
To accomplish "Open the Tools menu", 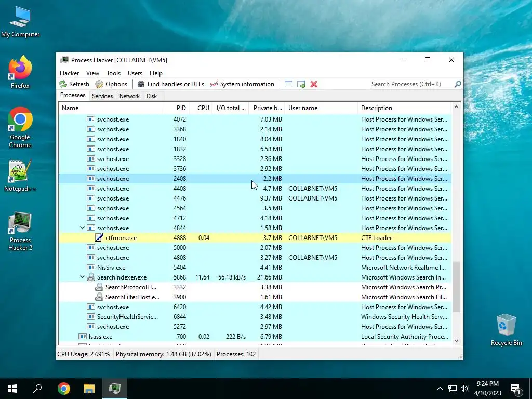I will [113, 73].
